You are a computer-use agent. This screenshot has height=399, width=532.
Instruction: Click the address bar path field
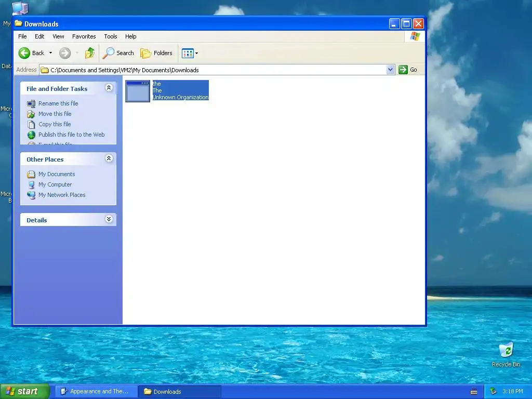[217, 70]
